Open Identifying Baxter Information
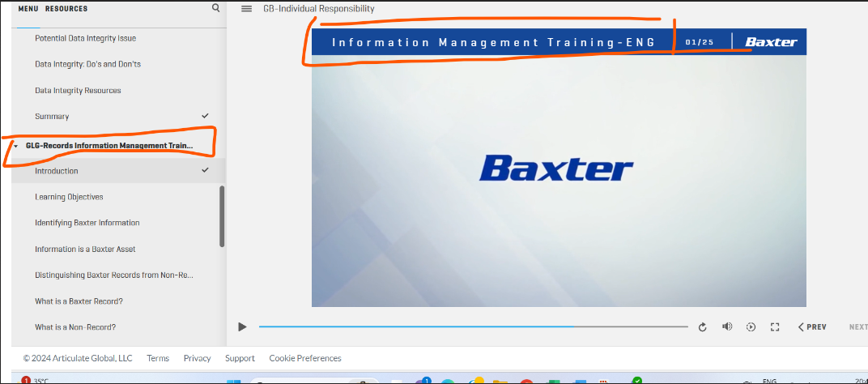Screen dimensions: 868x384 87,223
